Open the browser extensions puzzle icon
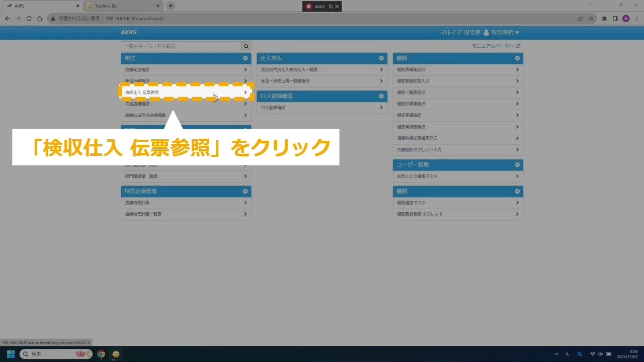This screenshot has height=362, width=644. (604, 19)
